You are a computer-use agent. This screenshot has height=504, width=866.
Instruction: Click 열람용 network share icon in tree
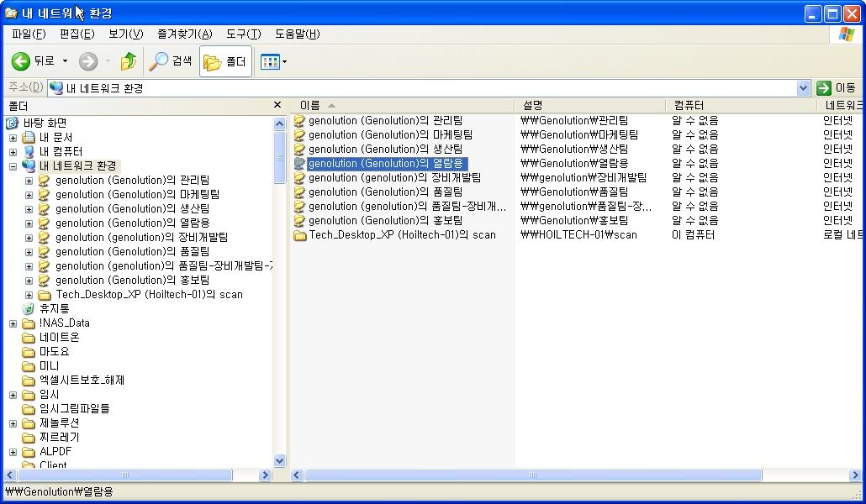[45, 223]
